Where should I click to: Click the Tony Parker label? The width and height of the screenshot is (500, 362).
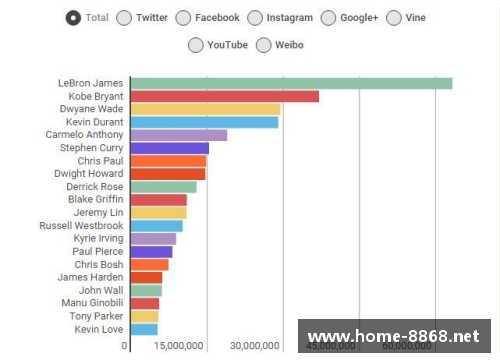click(96, 316)
